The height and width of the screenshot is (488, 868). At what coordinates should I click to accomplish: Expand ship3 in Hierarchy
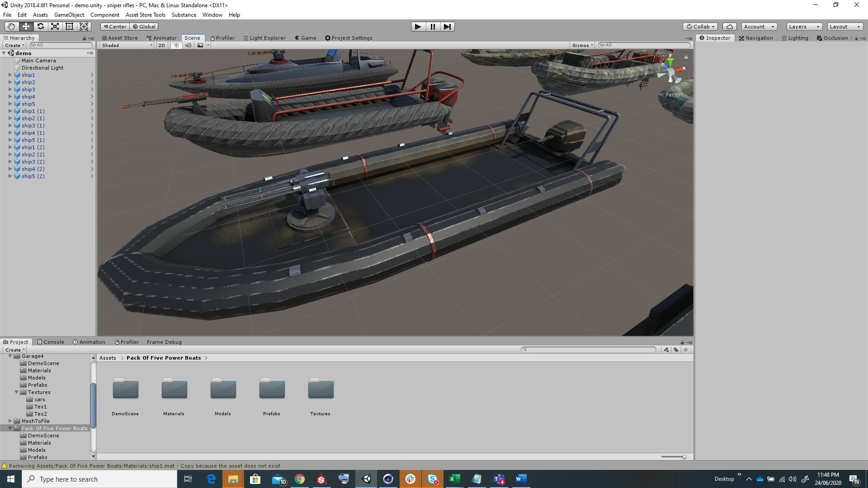10,89
